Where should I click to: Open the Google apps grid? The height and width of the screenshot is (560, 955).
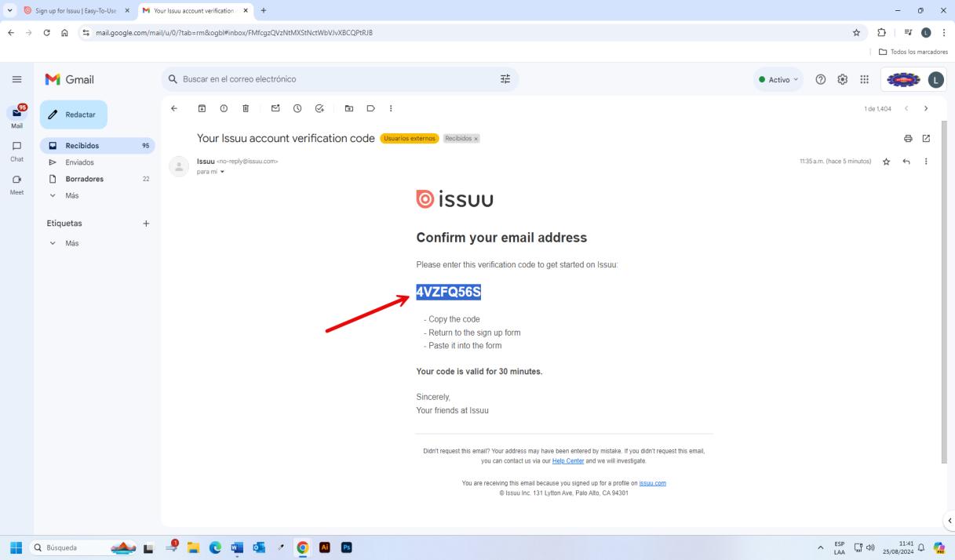(865, 79)
